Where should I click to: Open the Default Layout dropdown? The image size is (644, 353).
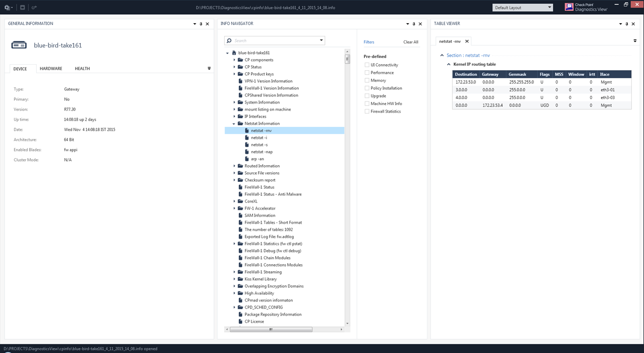pos(523,8)
